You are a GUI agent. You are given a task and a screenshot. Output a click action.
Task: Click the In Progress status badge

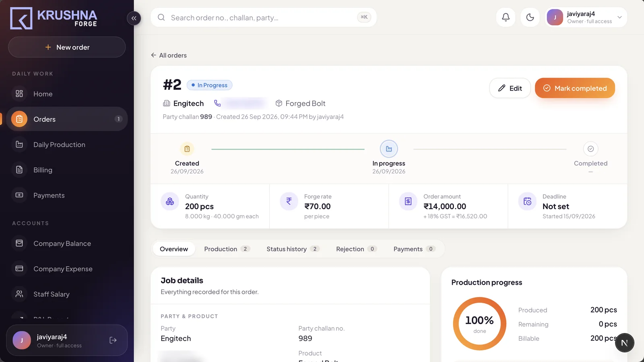coord(209,85)
